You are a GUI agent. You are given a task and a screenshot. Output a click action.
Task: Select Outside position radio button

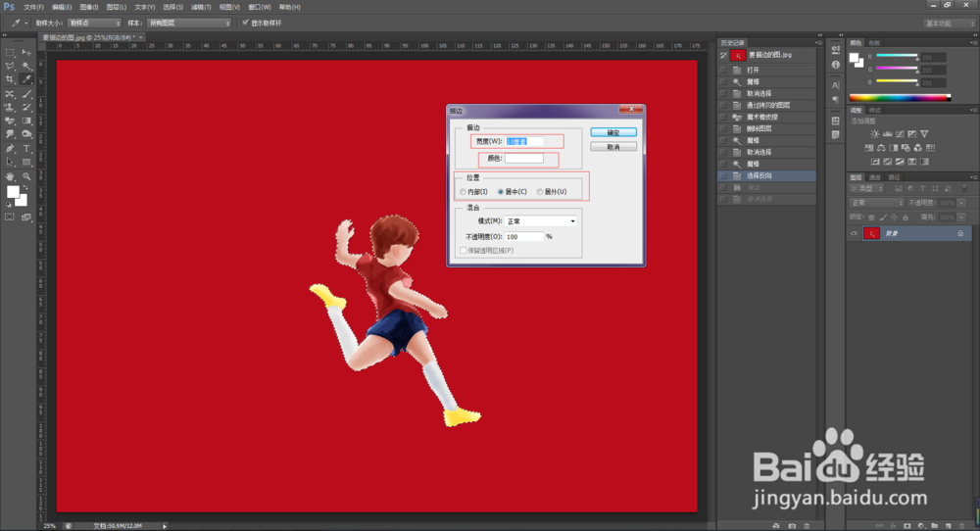pos(540,192)
